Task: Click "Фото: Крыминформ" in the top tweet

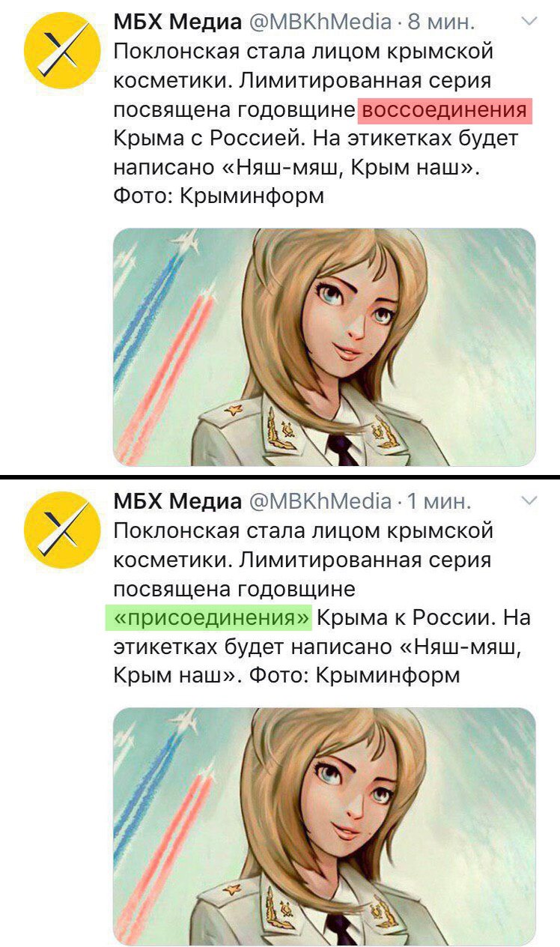Action: 219,197
